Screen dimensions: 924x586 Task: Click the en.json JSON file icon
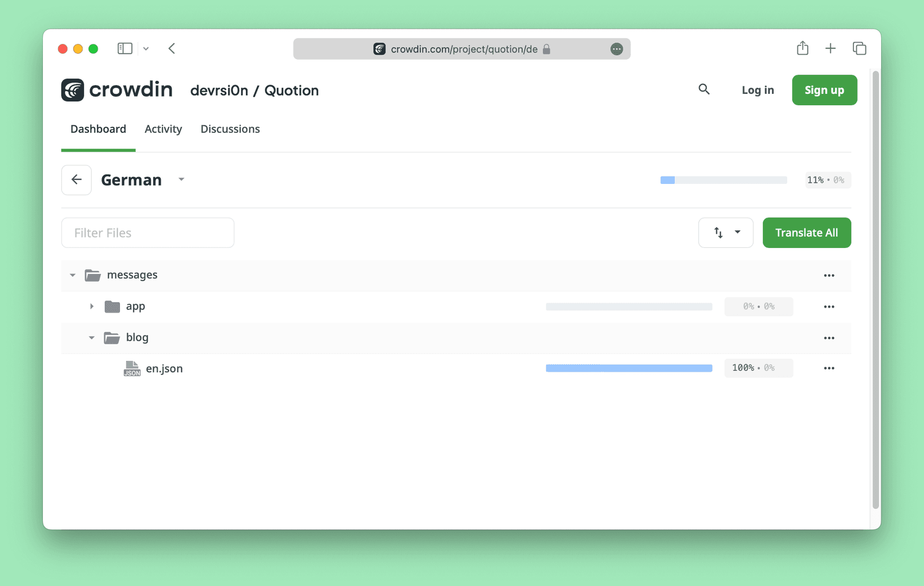point(132,369)
